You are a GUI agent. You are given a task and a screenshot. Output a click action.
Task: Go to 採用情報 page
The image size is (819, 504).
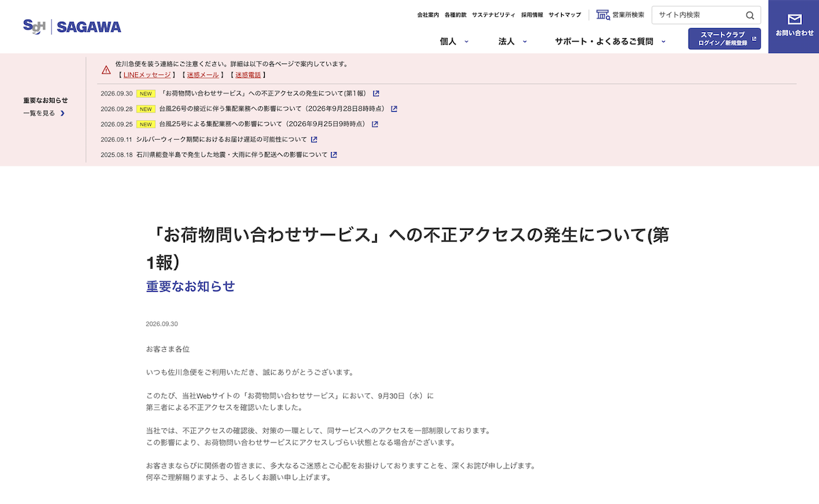click(532, 14)
